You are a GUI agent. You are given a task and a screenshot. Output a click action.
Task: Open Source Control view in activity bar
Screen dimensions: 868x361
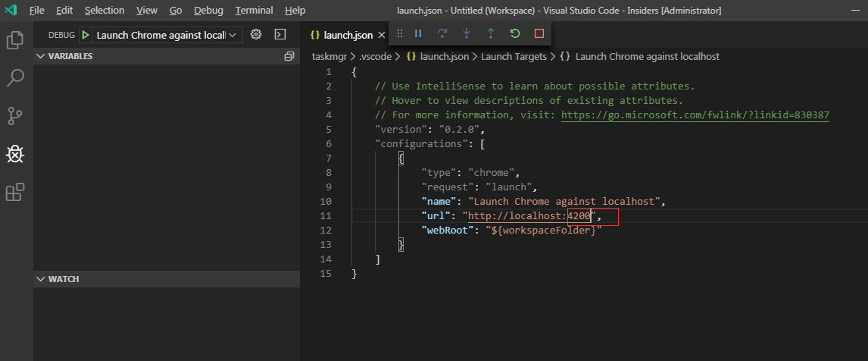click(15, 116)
